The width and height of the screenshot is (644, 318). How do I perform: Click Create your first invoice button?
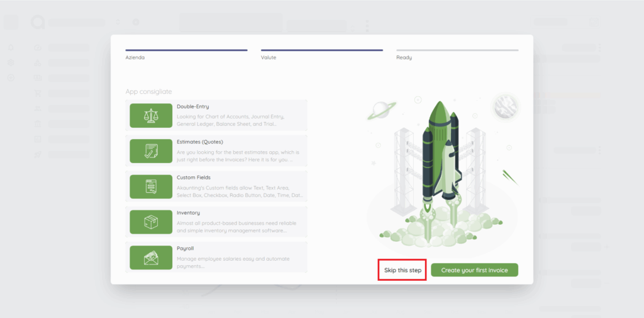[x=474, y=270]
